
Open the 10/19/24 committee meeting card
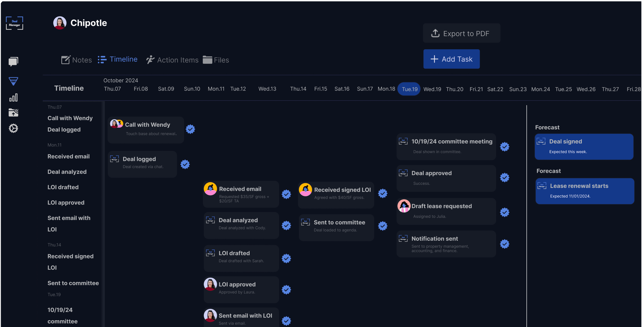pyautogui.click(x=446, y=147)
